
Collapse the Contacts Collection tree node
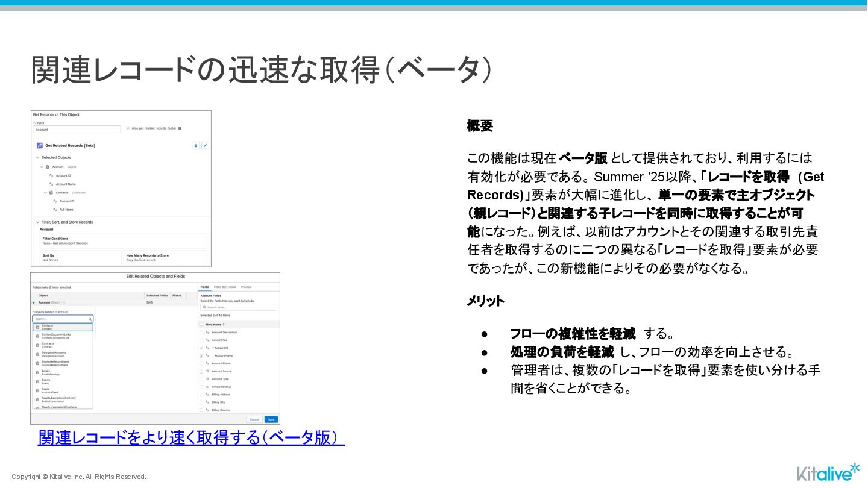45,193
